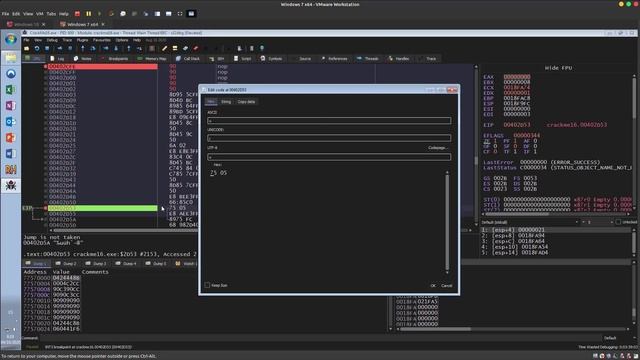Click the x64dbg comments list icon
This screenshot has width=640, height=360.
click(175, 49)
